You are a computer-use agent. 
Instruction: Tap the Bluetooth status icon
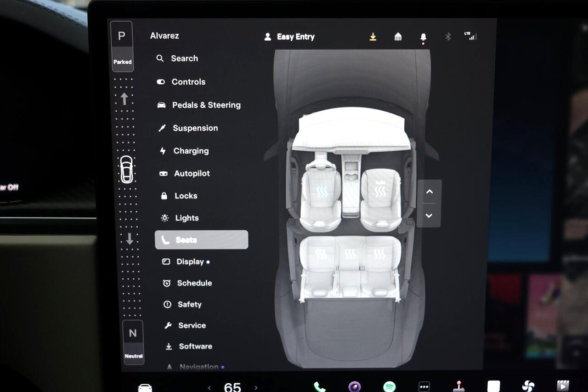click(448, 37)
